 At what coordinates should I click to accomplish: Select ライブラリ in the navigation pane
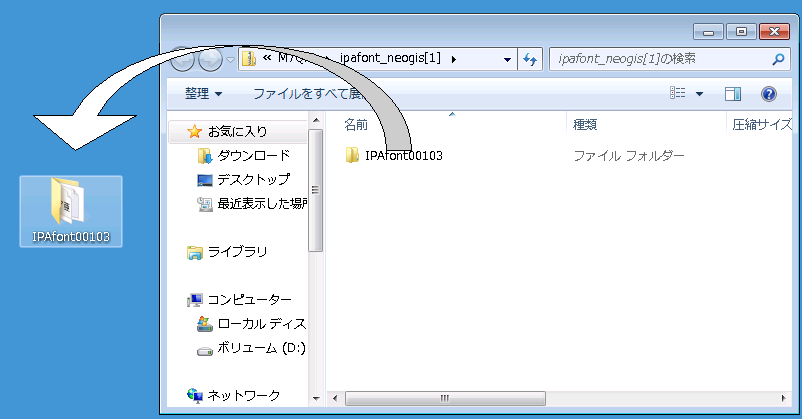(238, 252)
